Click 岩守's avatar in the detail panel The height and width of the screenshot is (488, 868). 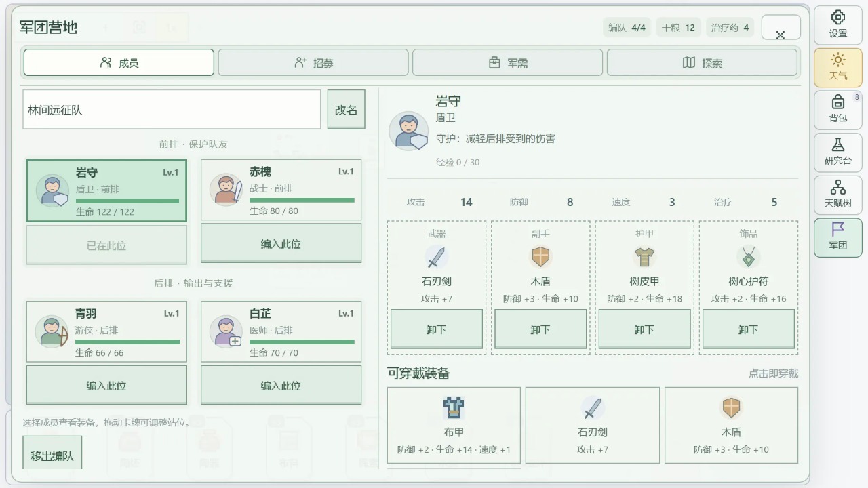(x=408, y=131)
